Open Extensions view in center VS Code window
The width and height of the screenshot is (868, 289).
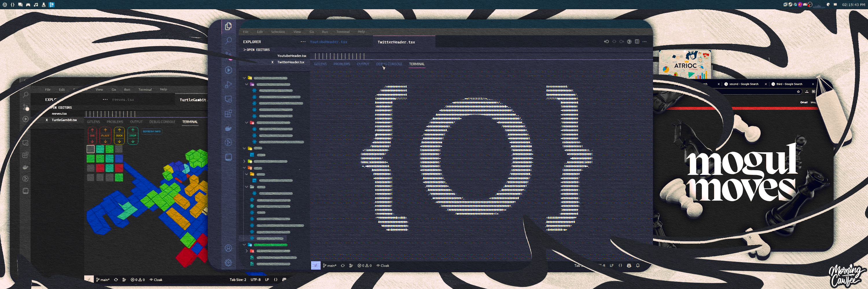click(x=229, y=113)
